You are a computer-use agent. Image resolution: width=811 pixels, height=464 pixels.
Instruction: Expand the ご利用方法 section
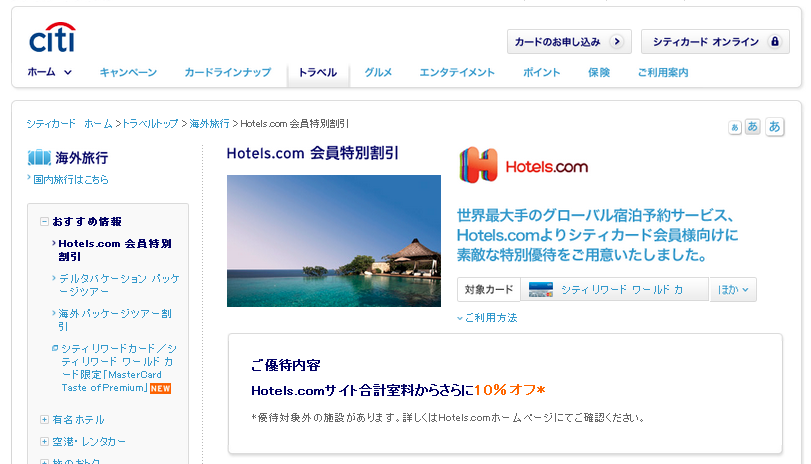pyautogui.click(x=487, y=318)
